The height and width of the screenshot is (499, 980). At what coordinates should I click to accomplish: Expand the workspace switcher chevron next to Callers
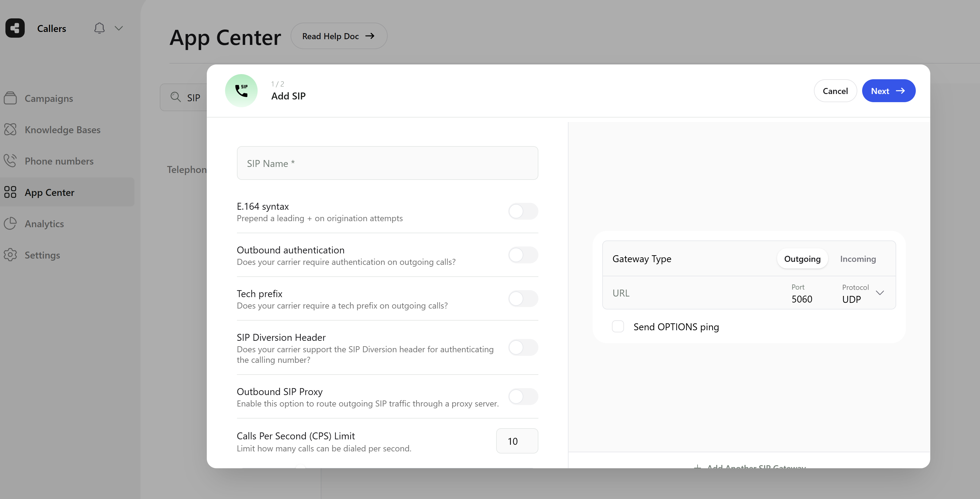tap(119, 28)
